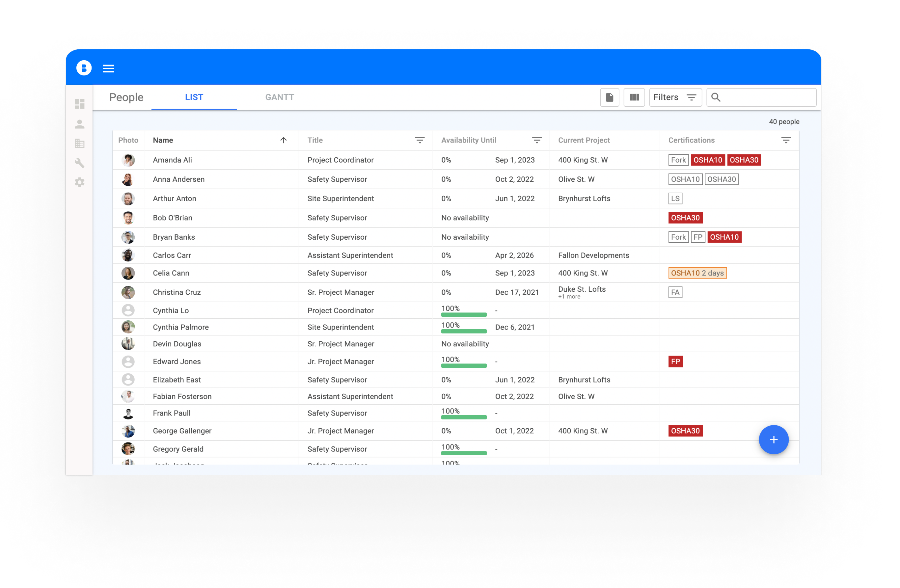Open the column layout icon beside Filters
The image size is (900, 588).
(x=634, y=97)
